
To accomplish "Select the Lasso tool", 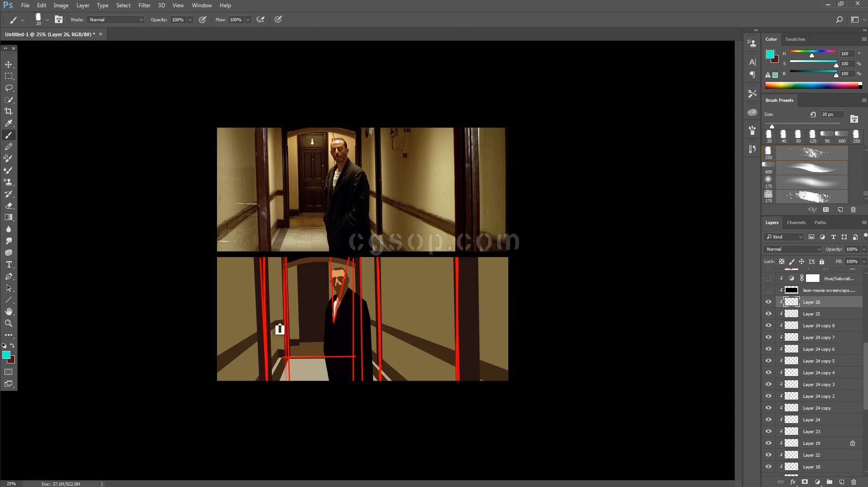I will pyautogui.click(x=9, y=88).
